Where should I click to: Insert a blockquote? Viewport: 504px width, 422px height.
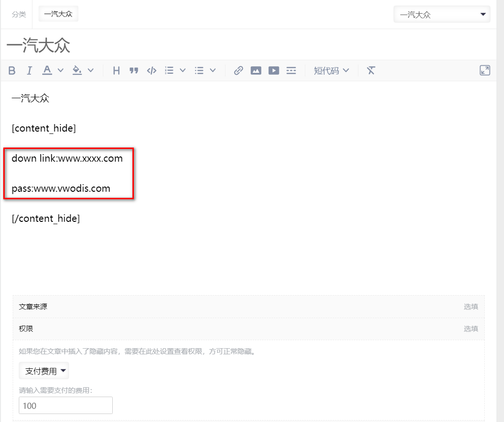click(134, 70)
